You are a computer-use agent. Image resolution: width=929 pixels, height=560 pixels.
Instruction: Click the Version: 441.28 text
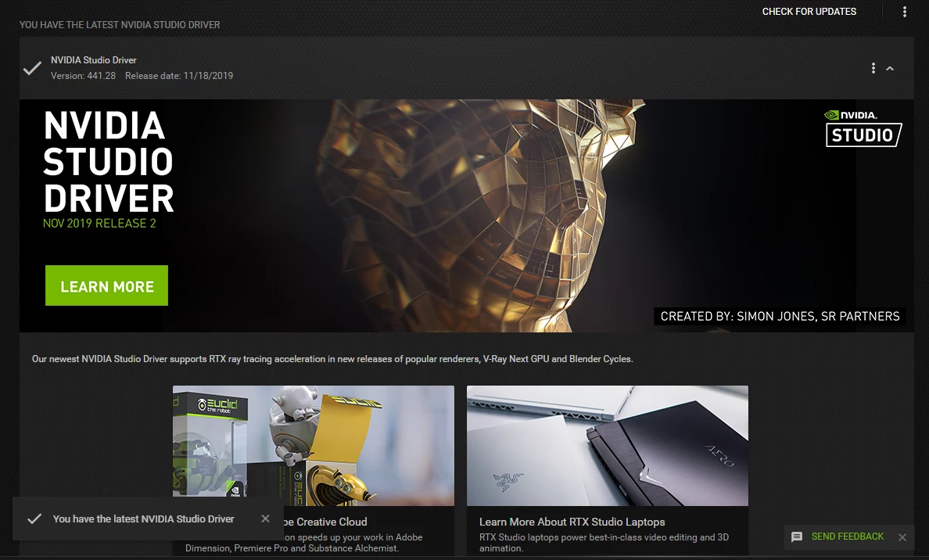(x=83, y=76)
